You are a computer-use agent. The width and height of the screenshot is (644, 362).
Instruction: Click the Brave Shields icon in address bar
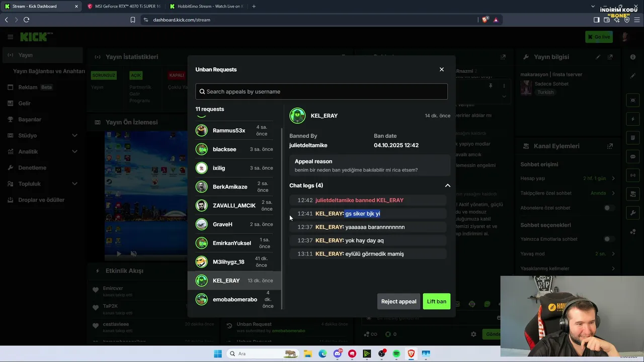pos(485,20)
